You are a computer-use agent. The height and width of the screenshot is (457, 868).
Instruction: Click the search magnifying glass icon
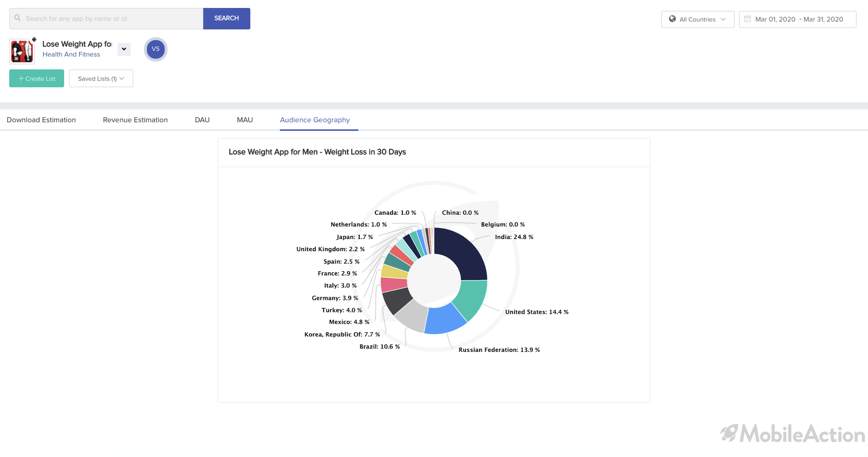coord(18,18)
